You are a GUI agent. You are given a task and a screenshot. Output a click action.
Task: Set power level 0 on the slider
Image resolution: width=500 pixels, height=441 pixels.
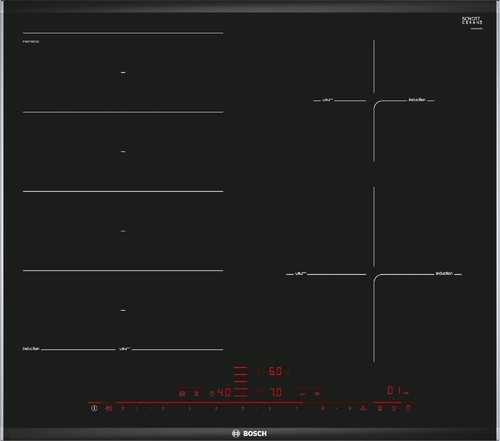click(123, 408)
